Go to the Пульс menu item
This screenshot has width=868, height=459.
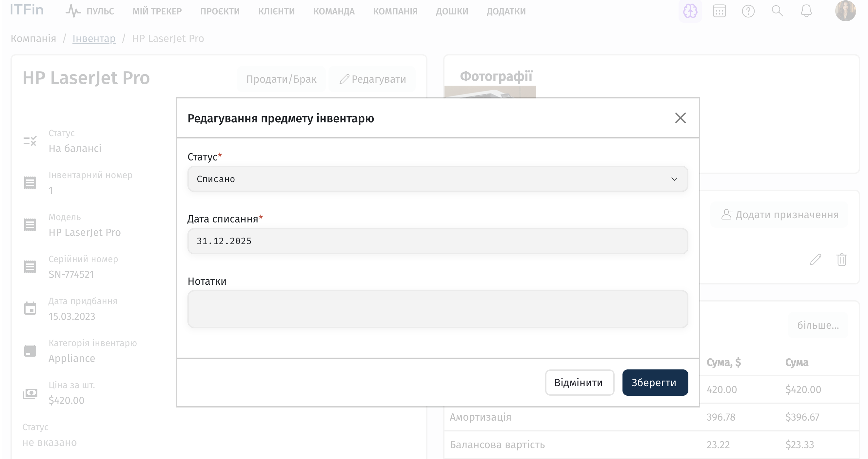(100, 11)
